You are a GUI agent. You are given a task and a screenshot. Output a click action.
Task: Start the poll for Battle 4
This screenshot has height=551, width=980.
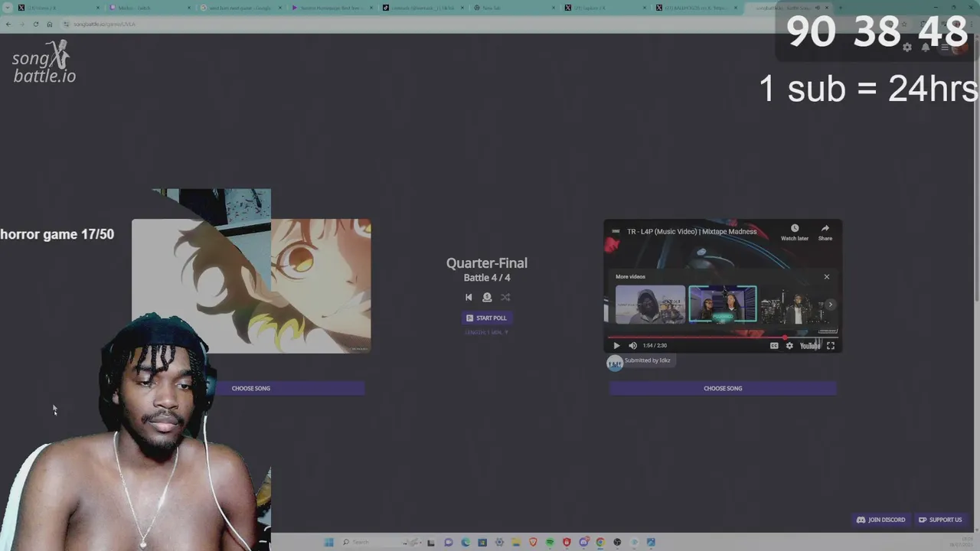[x=487, y=318]
